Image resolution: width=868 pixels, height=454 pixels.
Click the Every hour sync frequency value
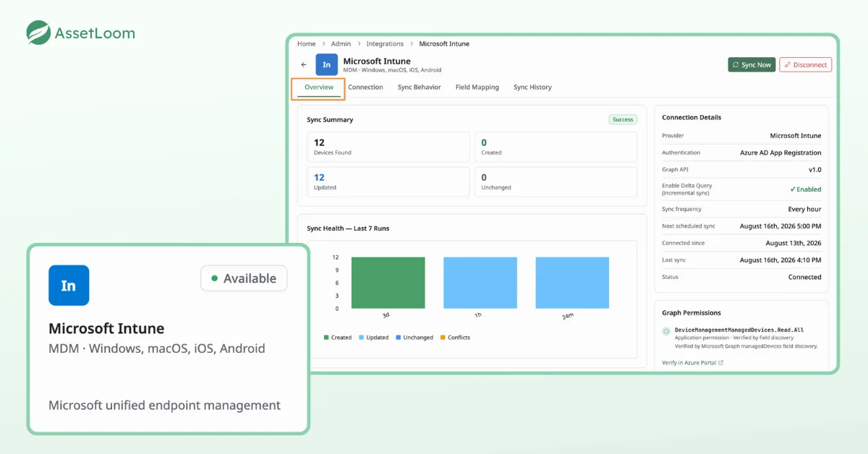[x=804, y=209]
